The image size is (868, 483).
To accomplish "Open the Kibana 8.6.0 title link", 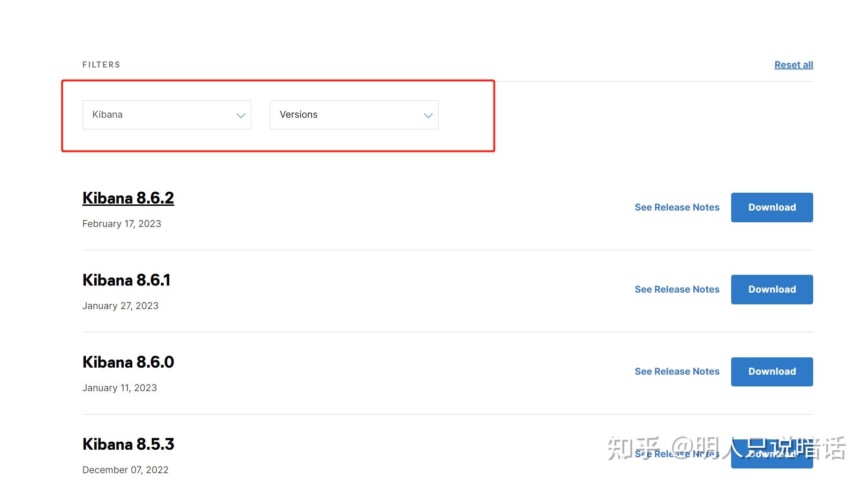I will click(x=128, y=362).
